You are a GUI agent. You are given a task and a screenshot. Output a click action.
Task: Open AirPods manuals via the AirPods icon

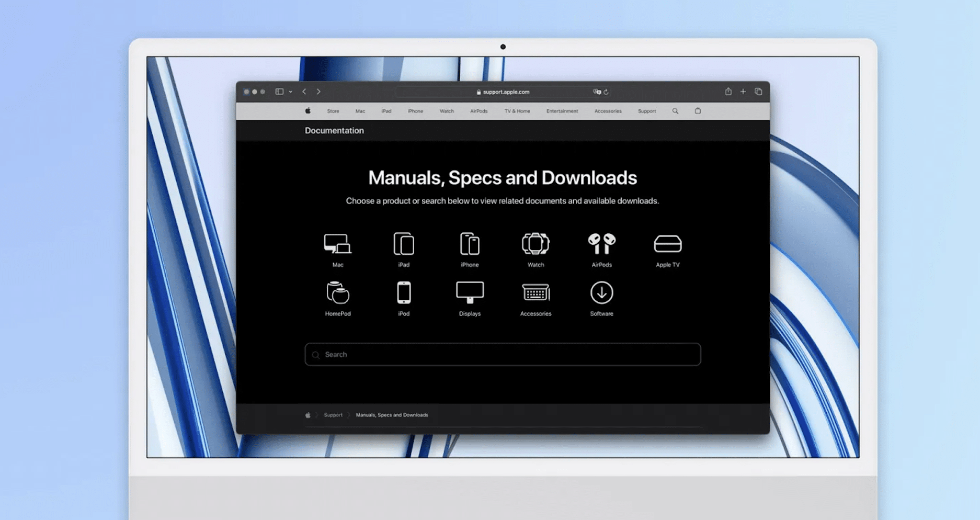tap(601, 244)
